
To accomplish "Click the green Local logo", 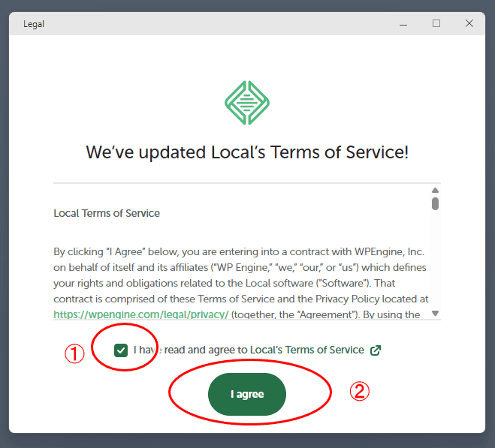I will coord(247,103).
